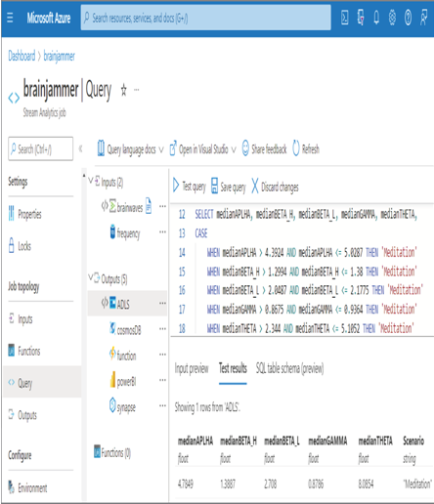Collapse the left menu with double chevron
Viewport: 434px width, 504px height.
point(80,148)
